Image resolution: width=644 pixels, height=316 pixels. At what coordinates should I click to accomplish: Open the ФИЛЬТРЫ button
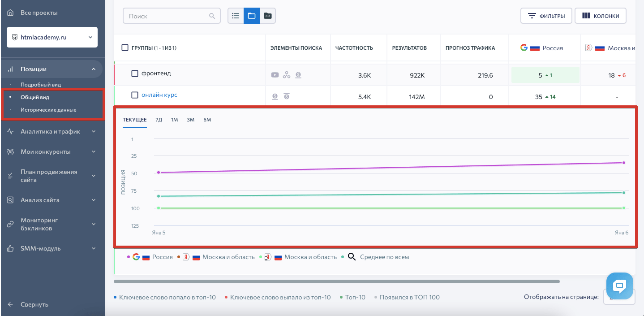tap(546, 16)
